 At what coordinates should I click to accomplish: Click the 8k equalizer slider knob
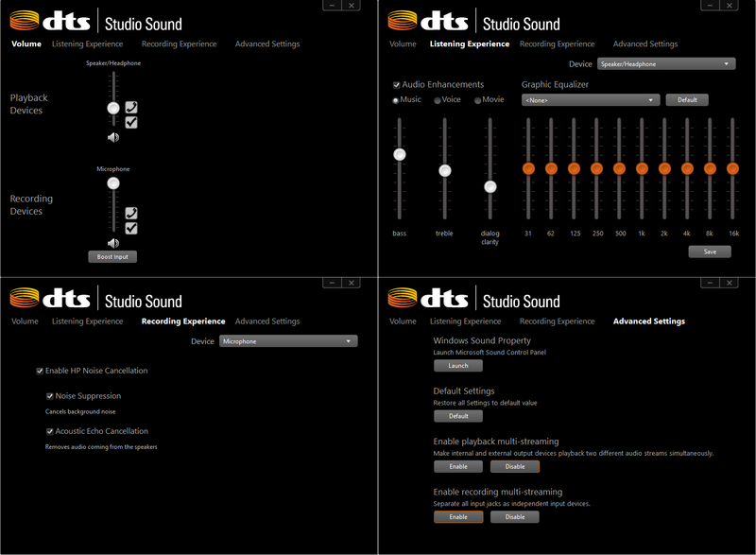(x=710, y=168)
